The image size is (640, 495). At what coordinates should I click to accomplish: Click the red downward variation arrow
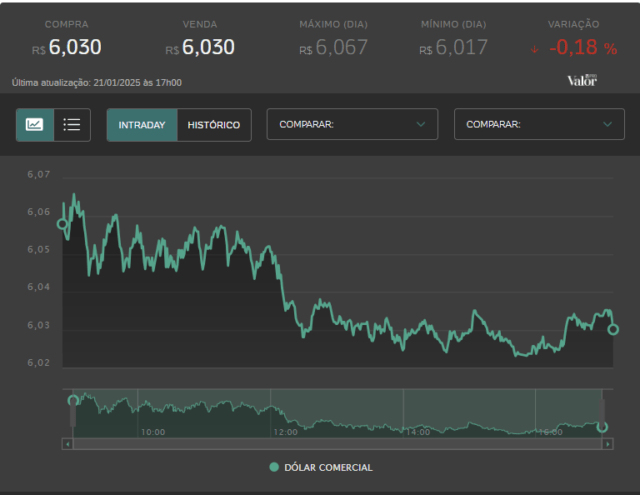(x=534, y=50)
